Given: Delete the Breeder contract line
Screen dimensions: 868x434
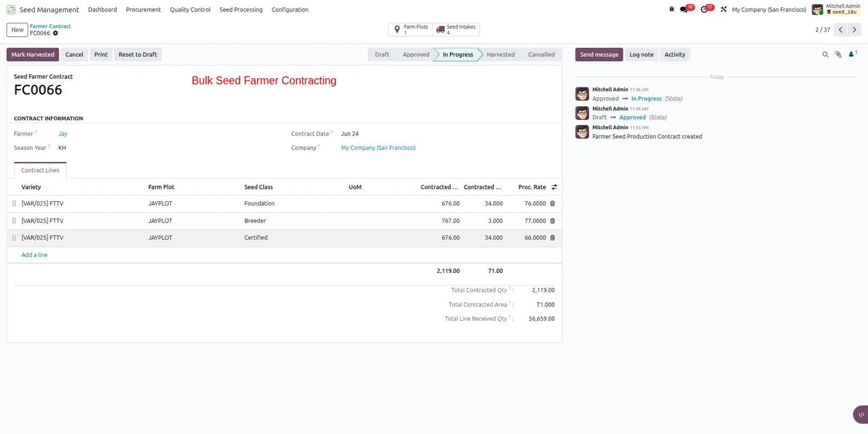Looking at the screenshot, I should (553, 221).
